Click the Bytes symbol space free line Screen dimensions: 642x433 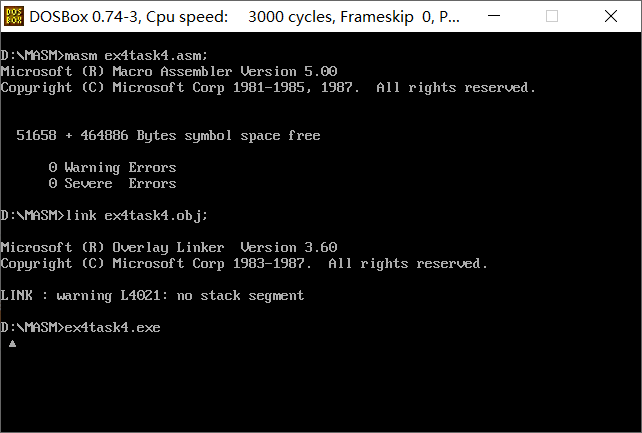169,135
